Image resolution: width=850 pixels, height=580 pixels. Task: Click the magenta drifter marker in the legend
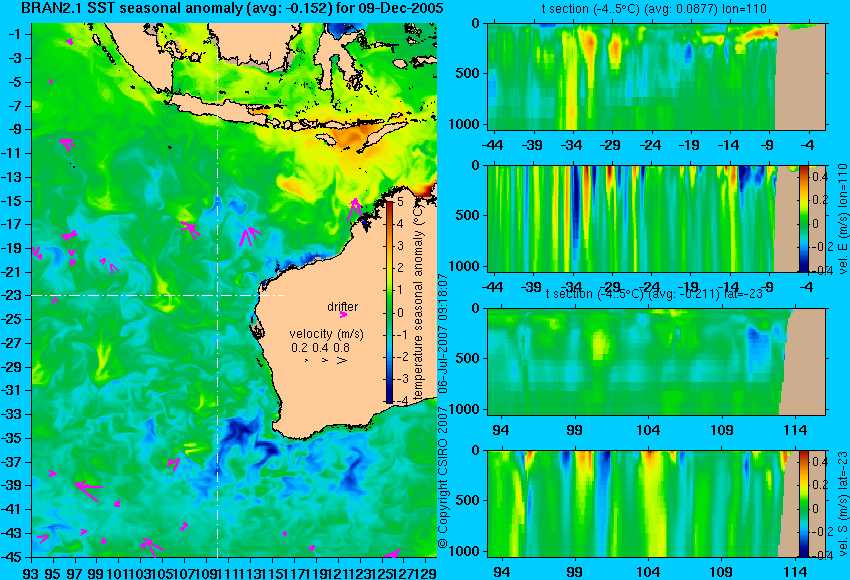pyautogui.click(x=343, y=314)
